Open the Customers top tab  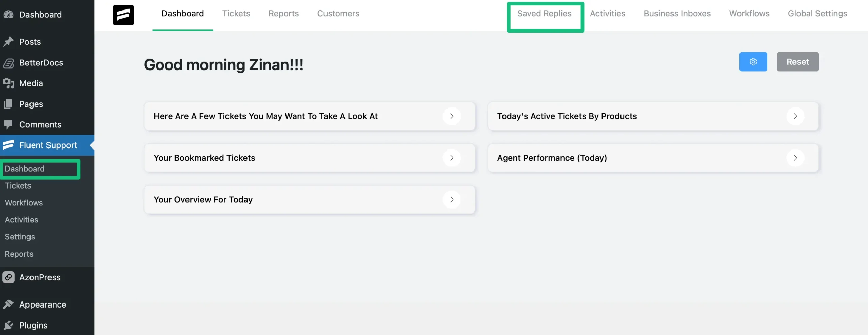pyautogui.click(x=338, y=14)
